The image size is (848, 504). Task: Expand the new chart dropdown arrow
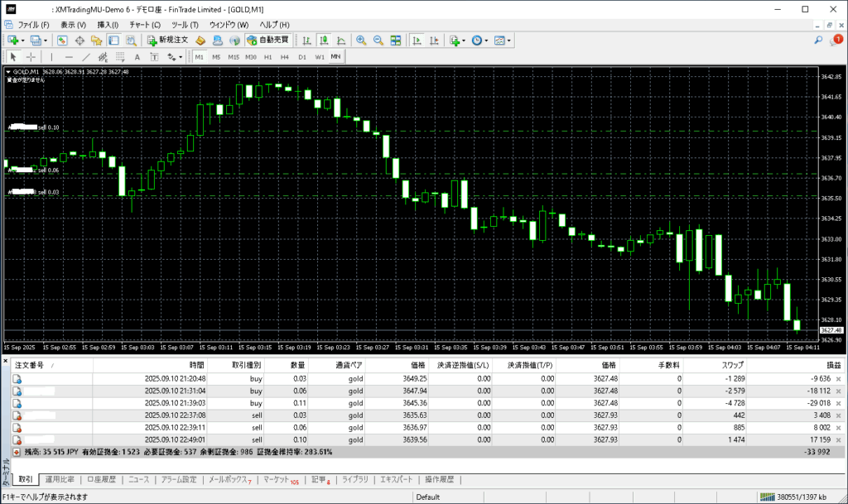point(24,40)
